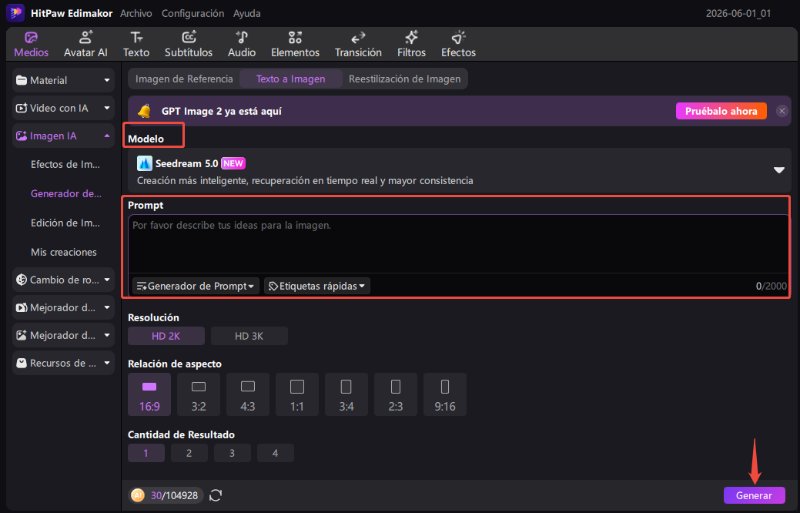The width and height of the screenshot is (800, 513).
Task: Choose the 9:16 aspect ratio
Action: tap(445, 395)
